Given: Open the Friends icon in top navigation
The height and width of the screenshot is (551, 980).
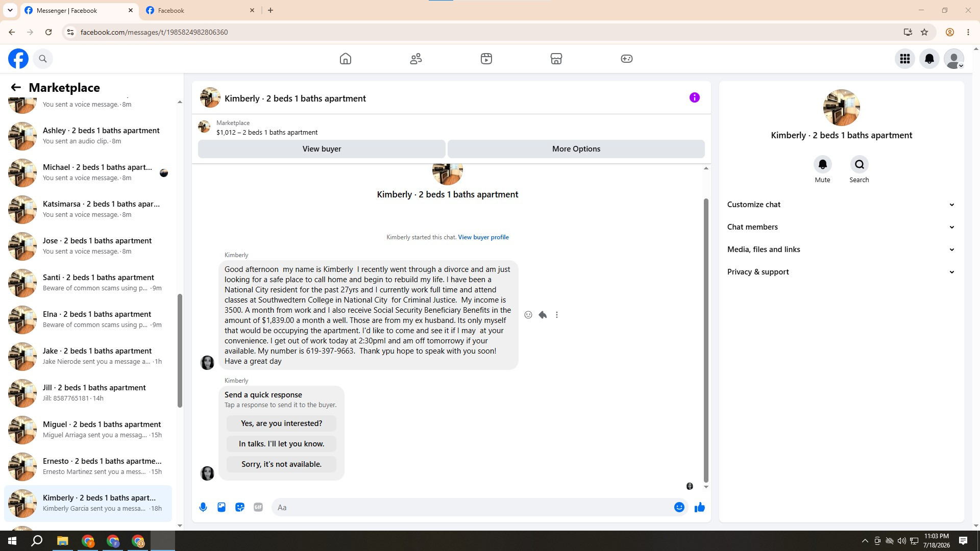Looking at the screenshot, I should pos(416,59).
